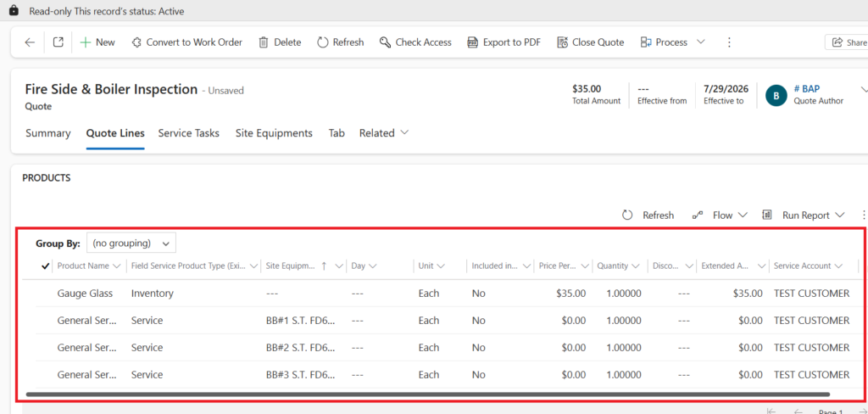This screenshot has height=414, width=868.
Task: Go to previous page arrow in pager
Action: [798, 411]
